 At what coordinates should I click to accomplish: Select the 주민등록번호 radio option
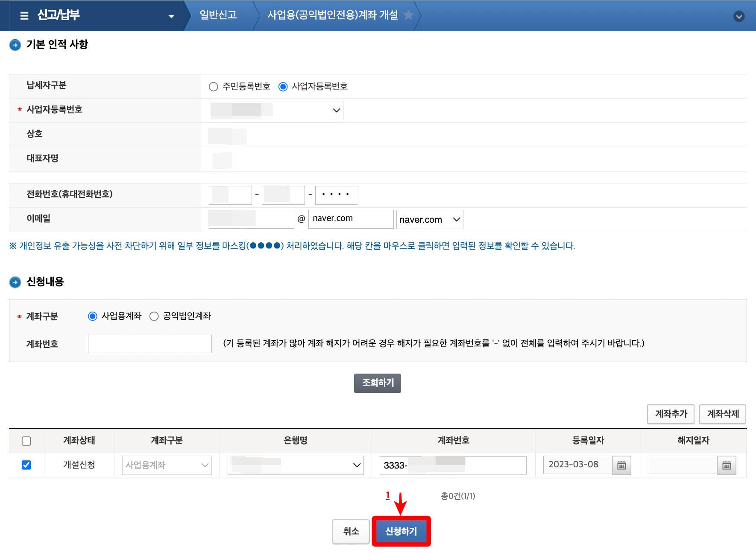(213, 86)
